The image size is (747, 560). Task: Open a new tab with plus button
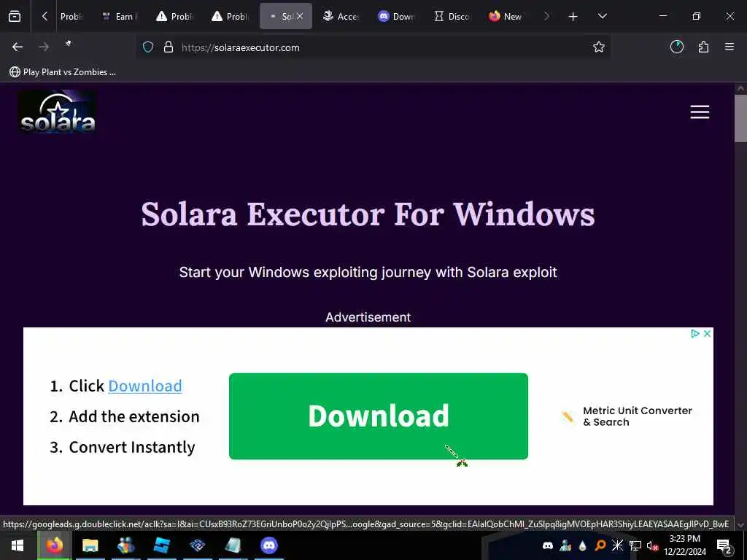tap(573, 17)
